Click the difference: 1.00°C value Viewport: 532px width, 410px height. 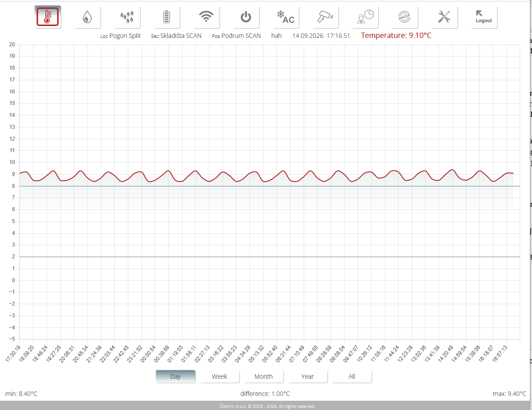click(x=265, y=394)
